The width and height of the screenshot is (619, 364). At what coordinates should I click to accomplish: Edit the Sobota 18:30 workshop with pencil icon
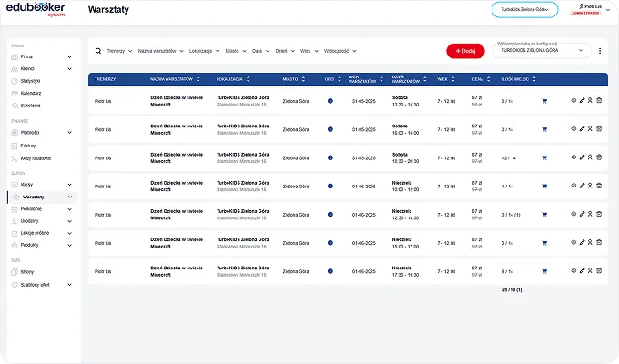tap(582, 157)
